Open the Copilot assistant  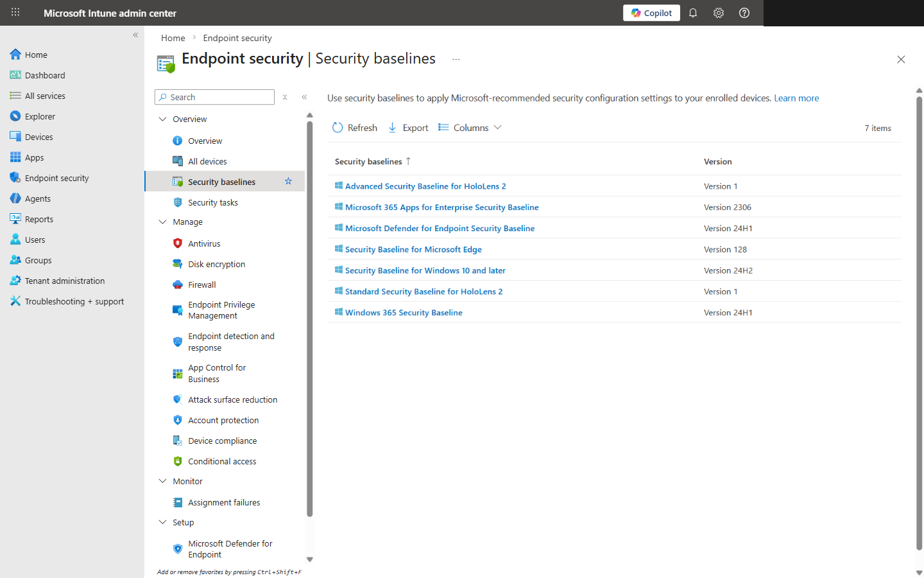[x=651, y=12]
